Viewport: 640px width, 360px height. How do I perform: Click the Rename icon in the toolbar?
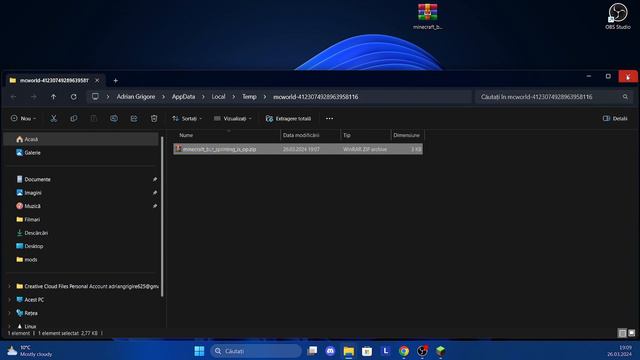(x=113, y=118)
